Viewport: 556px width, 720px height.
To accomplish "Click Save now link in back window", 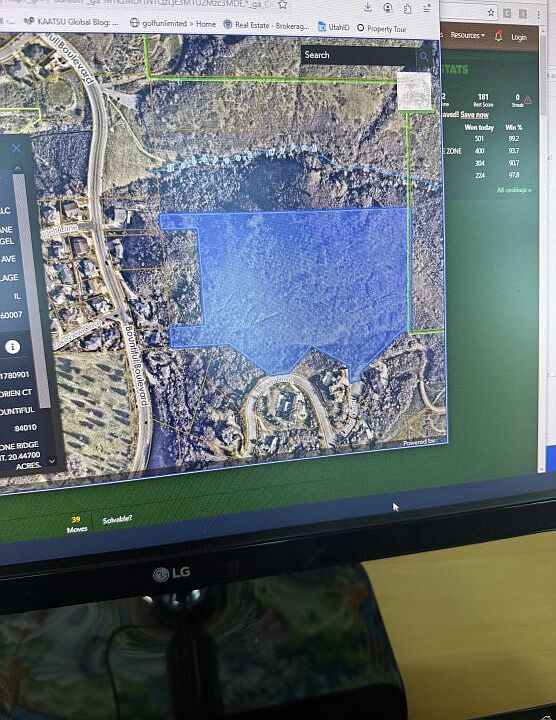I will [x=474, y=114].
